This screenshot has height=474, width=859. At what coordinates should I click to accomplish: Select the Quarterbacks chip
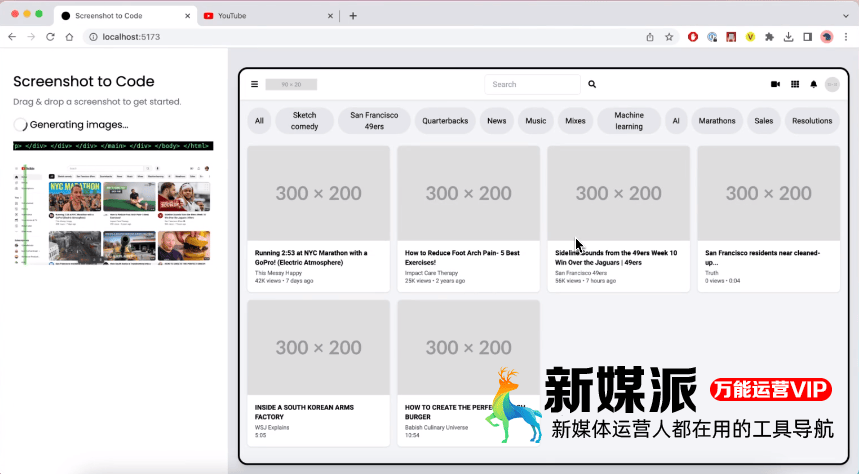(445, 121)
